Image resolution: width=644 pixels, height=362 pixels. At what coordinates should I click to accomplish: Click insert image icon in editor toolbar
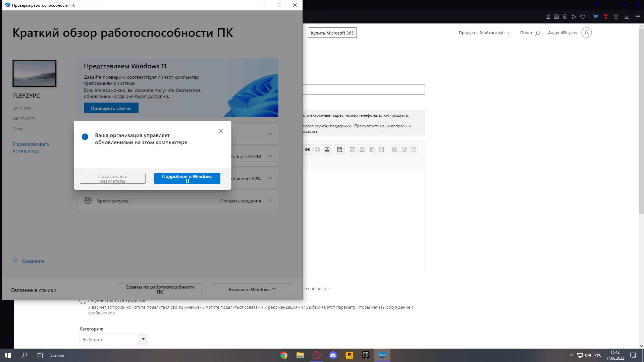pos(327,149)
